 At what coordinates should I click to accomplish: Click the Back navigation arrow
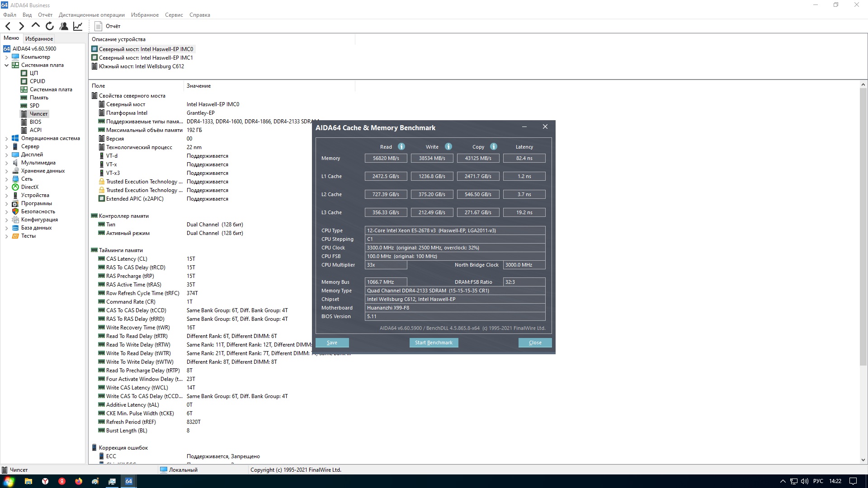coord(8,26)
